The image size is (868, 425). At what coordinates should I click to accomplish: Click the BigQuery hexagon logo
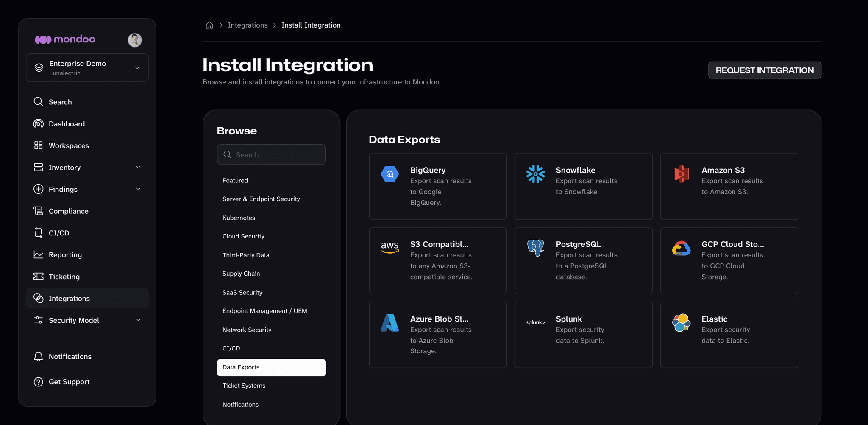coord(389,174)
